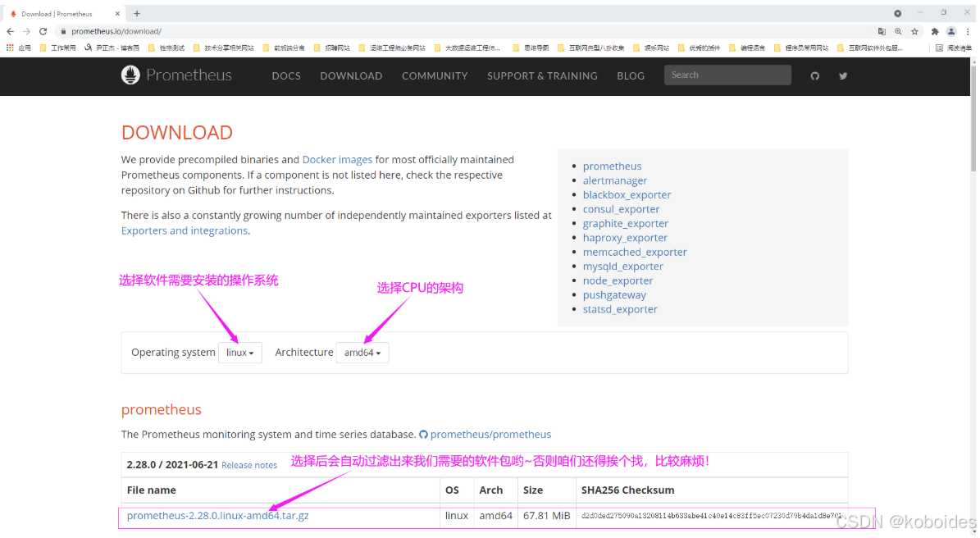The image size is (980, 538).
Task: Open the 尹正杰 - 博客园 bookmark
Action: pos(112,48)
